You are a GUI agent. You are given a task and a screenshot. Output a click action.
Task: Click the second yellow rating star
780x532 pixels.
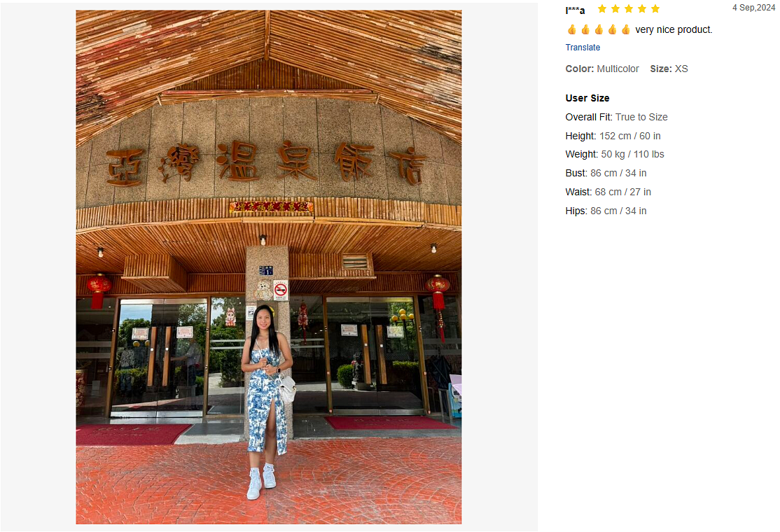point(615,8)
